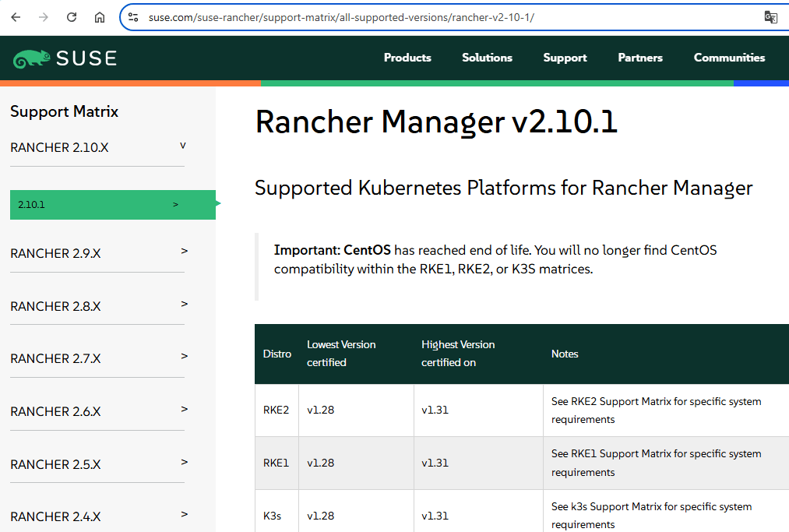
Task: Expand the RANCHER 2.5.X chevron
Action: pos(184,462)
